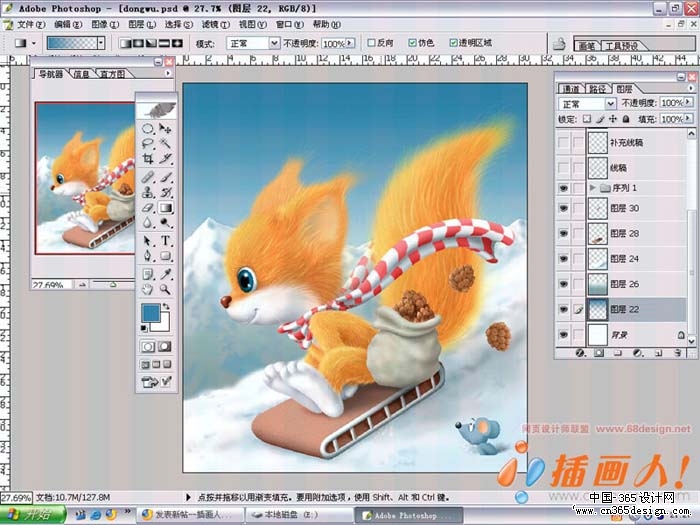Image resolution: width=700 pixels, height=525 pixels.
Task: Choose the Diamond gradient style
Action: coord(178,43)
